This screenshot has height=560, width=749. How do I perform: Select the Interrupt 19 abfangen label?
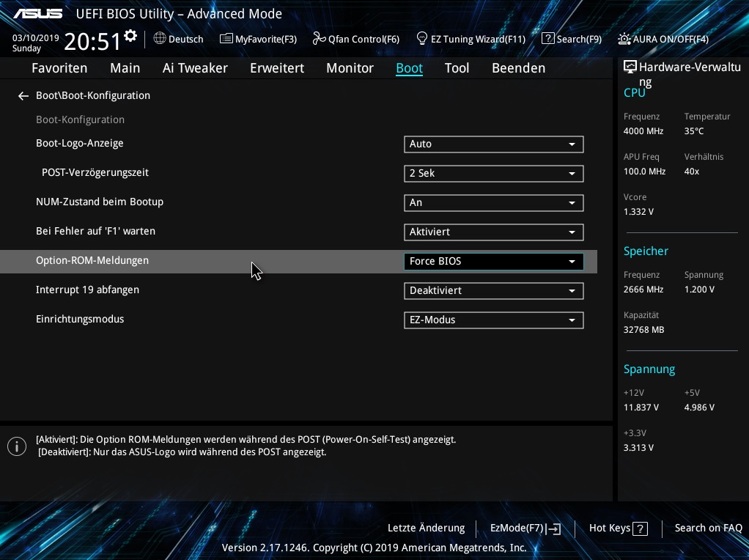pyautogui.click(x=87, y=290)
